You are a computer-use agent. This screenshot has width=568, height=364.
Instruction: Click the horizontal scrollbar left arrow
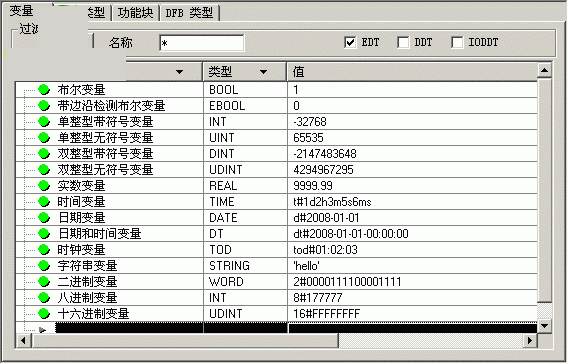(x=24, y=340)
